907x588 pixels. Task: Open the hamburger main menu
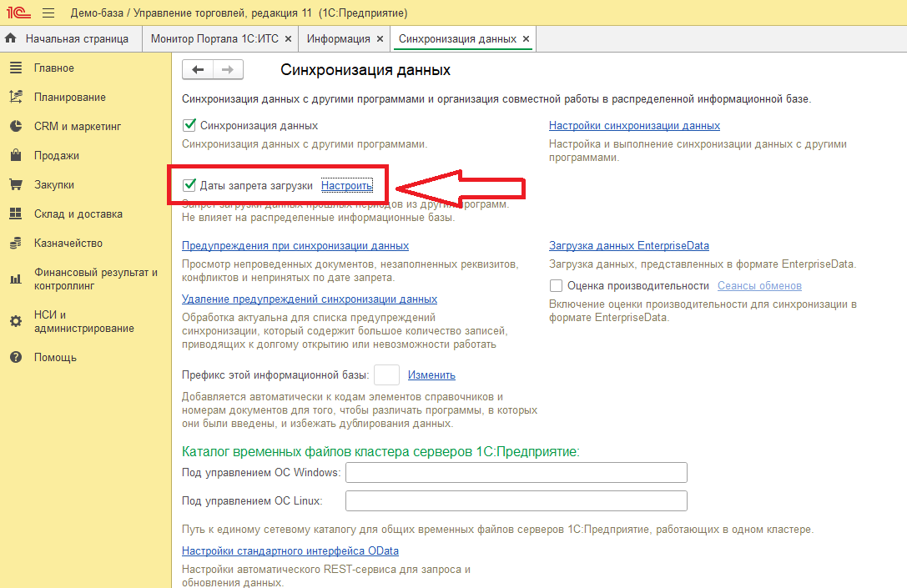(x=48, y=13)
